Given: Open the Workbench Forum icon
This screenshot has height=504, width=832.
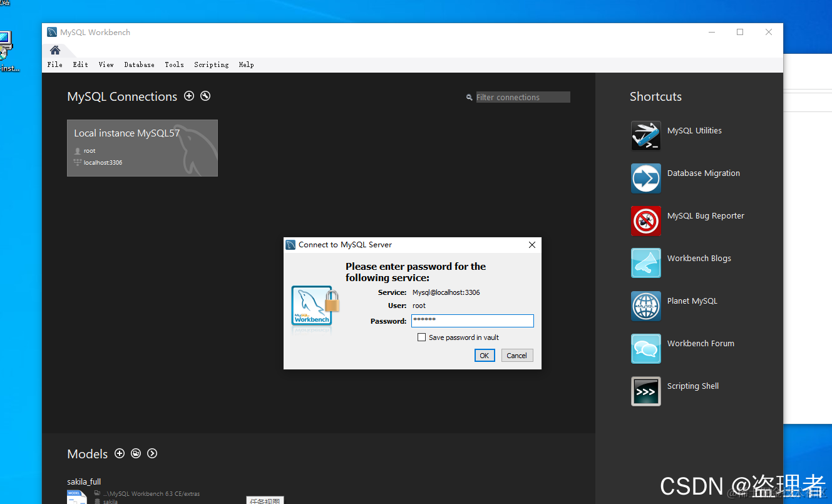Looking at the screenshot, I should tap(645, 349).
